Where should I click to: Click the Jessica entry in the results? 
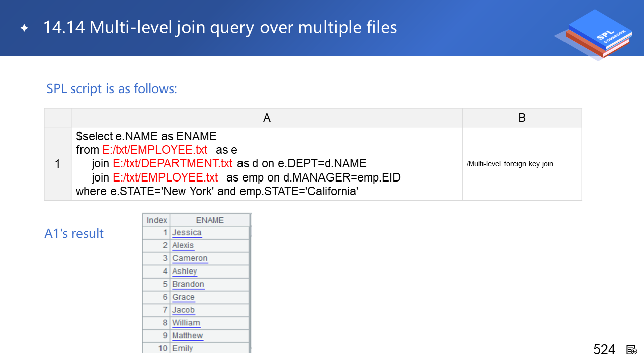tap(187, 233)
